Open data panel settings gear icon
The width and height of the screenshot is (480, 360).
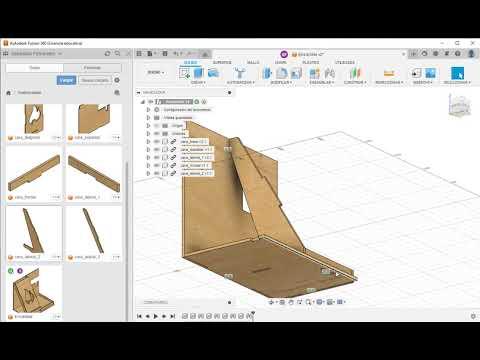click(x=117, y=80)
